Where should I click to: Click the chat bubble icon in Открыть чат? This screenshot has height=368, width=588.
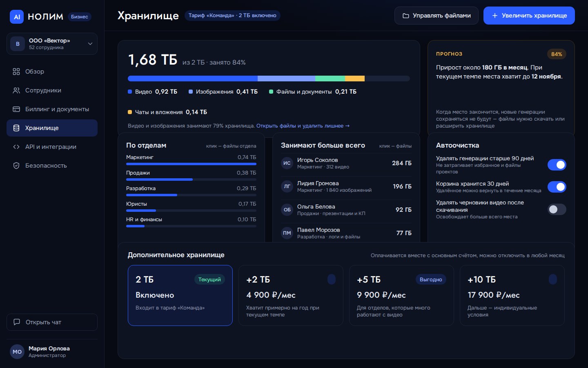point(17,322)
